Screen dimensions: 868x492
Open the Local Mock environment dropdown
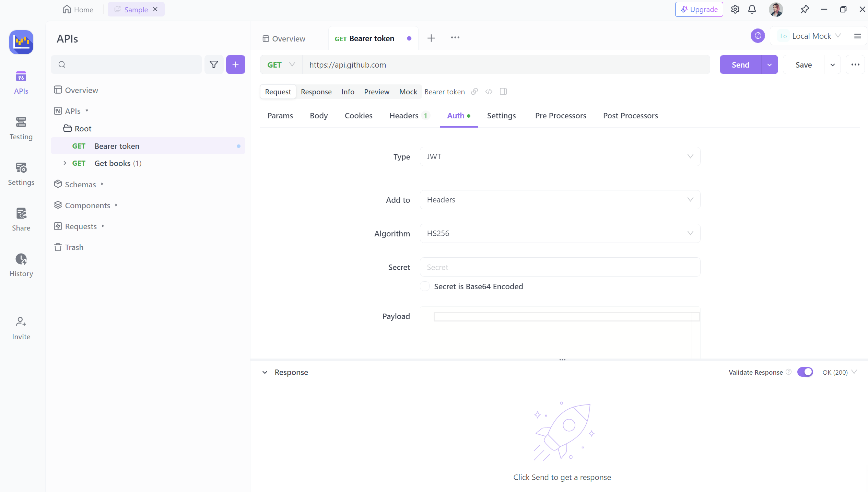point(809,36)
